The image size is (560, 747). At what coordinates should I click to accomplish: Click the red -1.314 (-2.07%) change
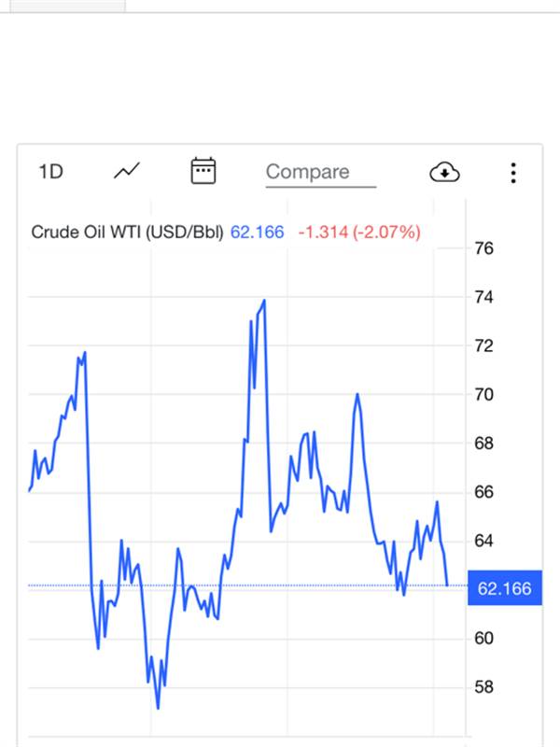(x=359, y=233)
